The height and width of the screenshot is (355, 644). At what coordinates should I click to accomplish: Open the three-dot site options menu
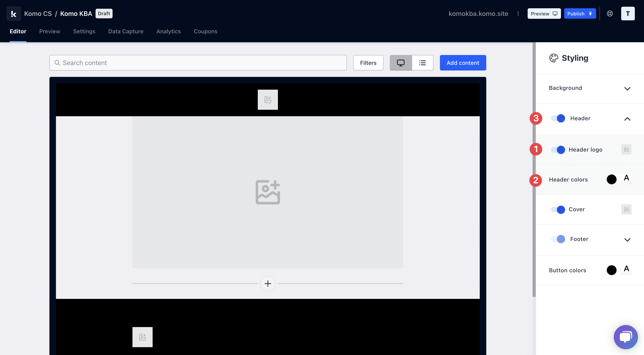coord(518,13)
